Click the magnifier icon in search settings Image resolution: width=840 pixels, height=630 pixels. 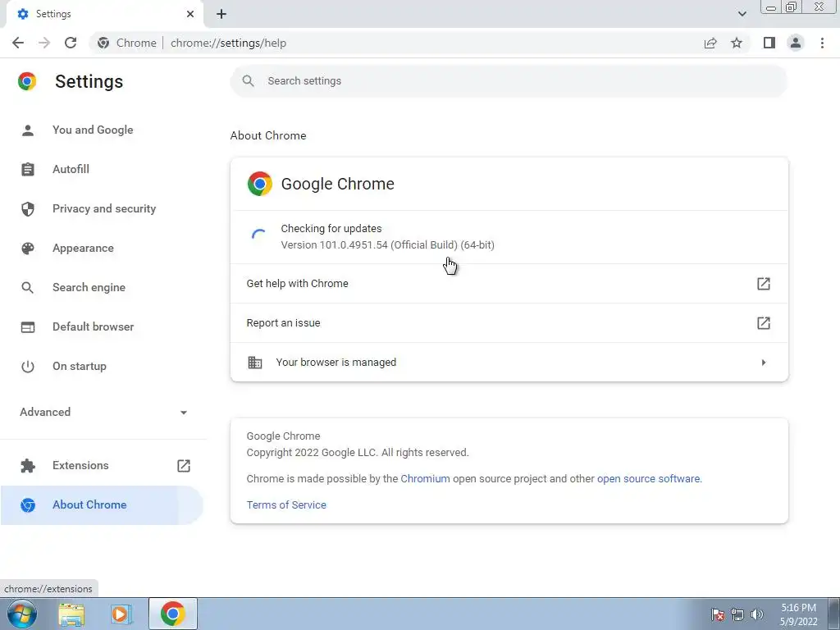point(248,81)
